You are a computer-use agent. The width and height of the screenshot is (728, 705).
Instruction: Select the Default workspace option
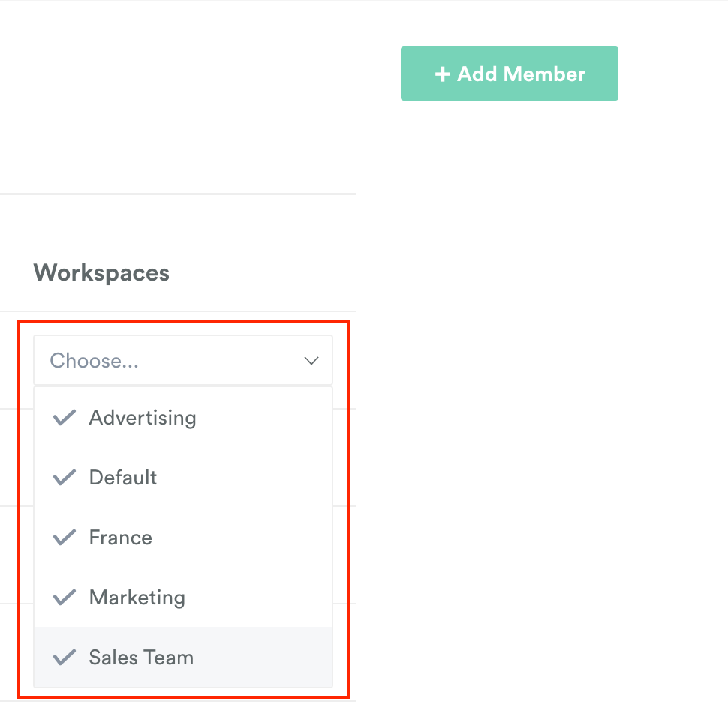183,477
